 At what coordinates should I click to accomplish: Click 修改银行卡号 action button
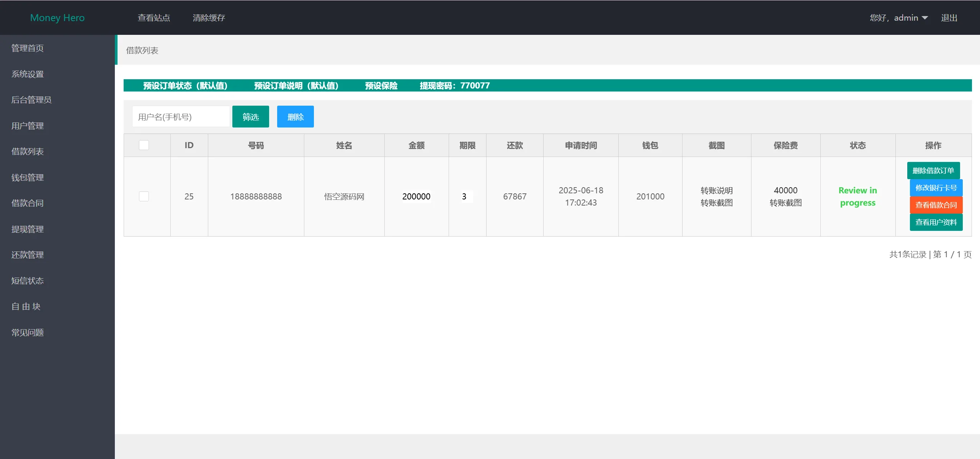936,188
